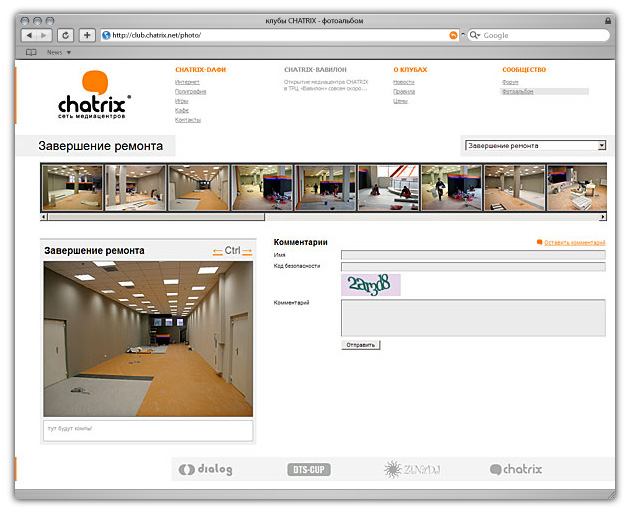Select the fifth thumbnail in the strip

(x=325, y=187)
